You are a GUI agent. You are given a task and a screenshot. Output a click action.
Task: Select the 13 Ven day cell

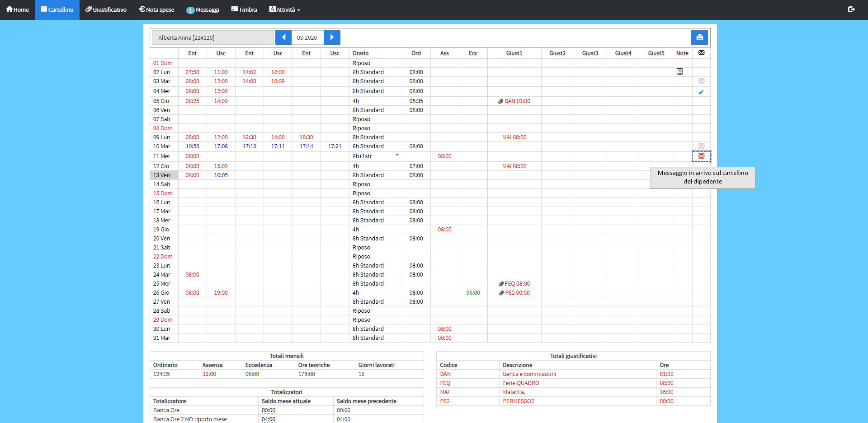click(164, 175)
